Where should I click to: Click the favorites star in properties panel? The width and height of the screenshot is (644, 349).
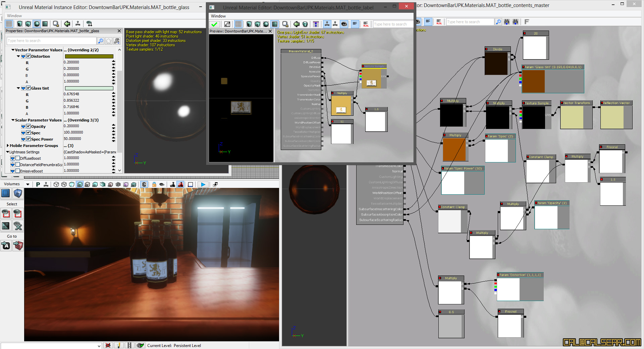pyautogui.click(x=109, y=41)
